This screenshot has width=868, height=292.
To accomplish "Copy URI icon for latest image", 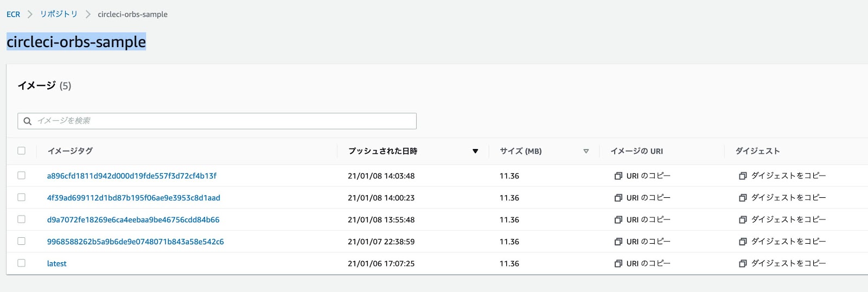I will click(x=618, y=264).
